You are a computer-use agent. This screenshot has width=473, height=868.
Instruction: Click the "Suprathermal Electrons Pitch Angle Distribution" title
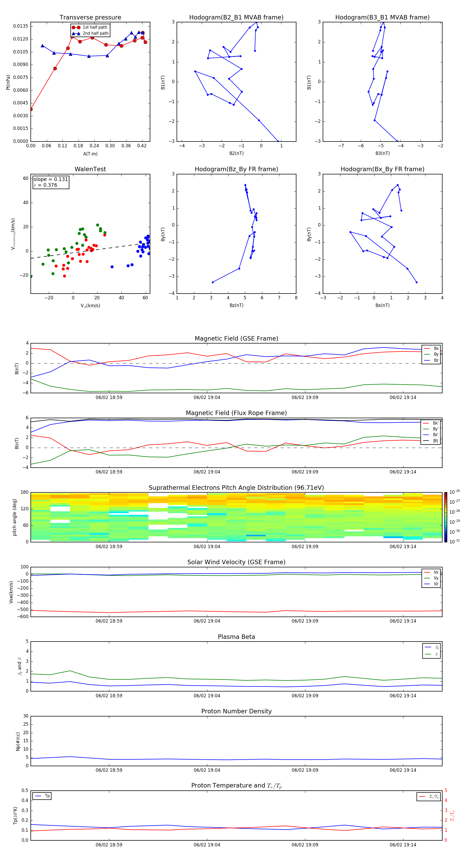pyautogui.click(x=236, y=488)
